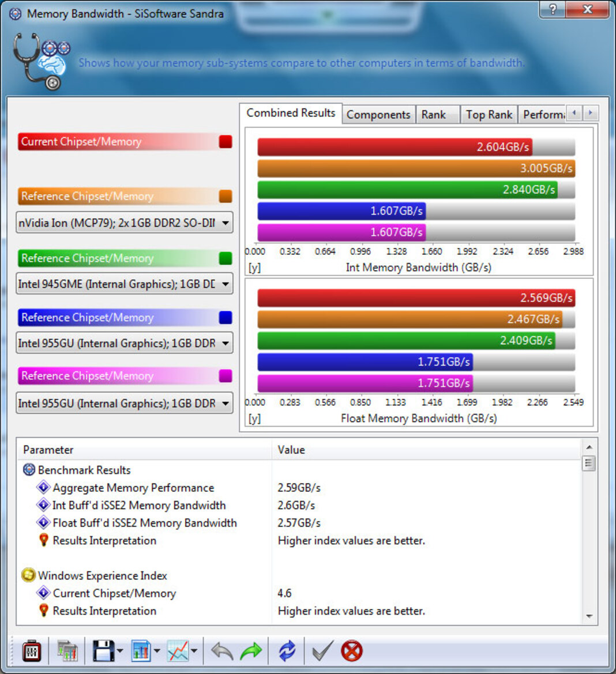
Task: Click the Sandra title bar icon
Action: [15, 14]
